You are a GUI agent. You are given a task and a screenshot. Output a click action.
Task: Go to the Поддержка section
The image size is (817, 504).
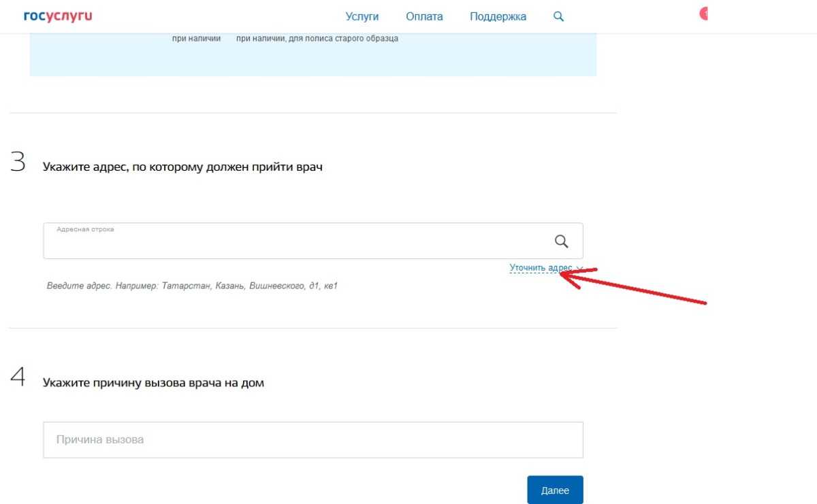click(x=498, y=17)
